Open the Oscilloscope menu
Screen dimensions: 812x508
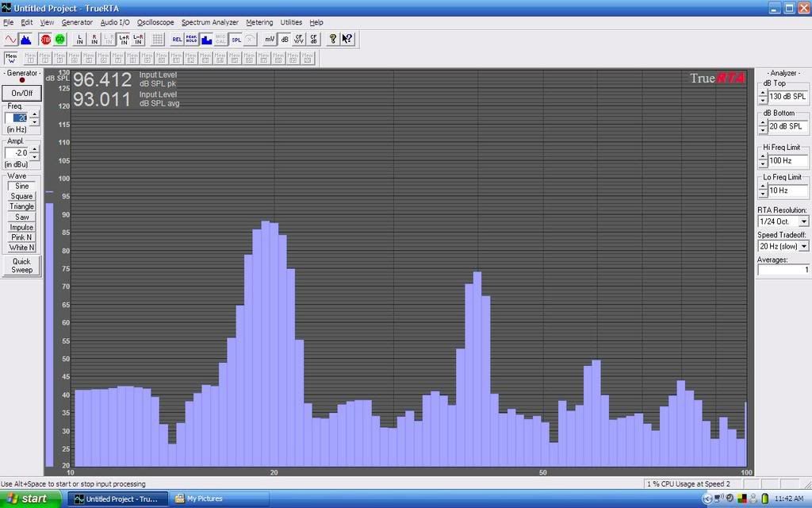click(x=155, y=22)
